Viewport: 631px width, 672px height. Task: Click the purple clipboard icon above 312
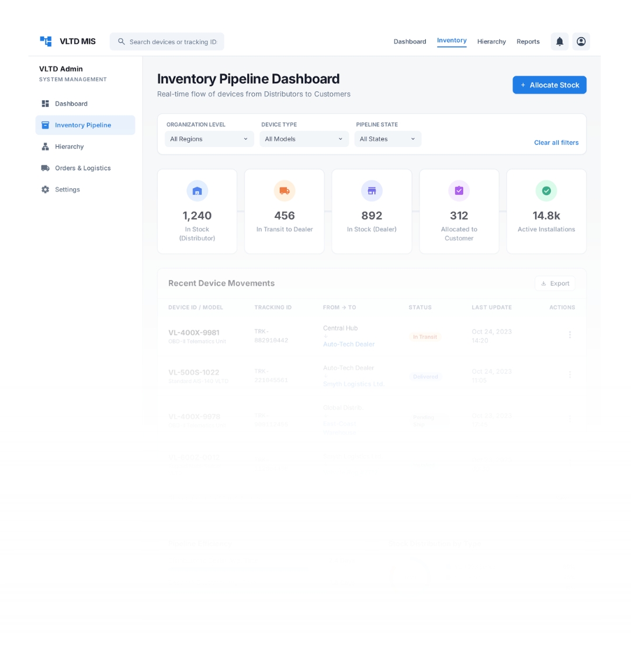pos(459,190)
